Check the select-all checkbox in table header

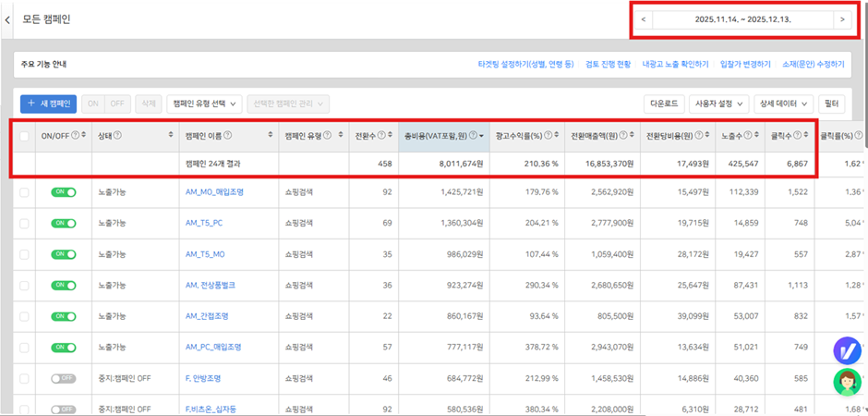click(24, 137)
